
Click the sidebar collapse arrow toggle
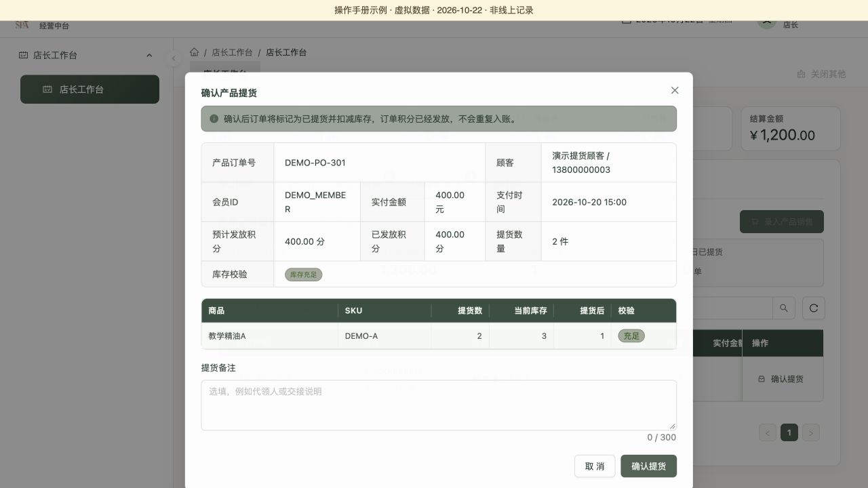[x=174, y=58]
